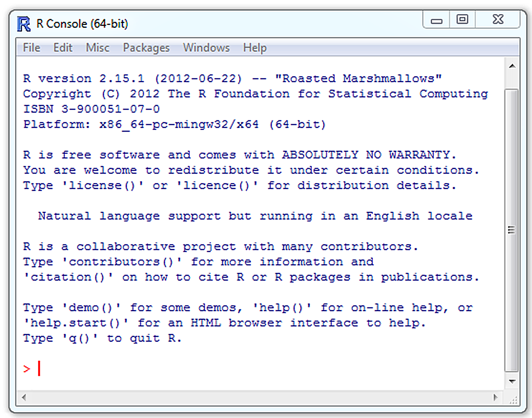Click the 'ISBN 3-900051-07-0' line
The width and height of the screenshot is (532, 418).
pos(91,109)
